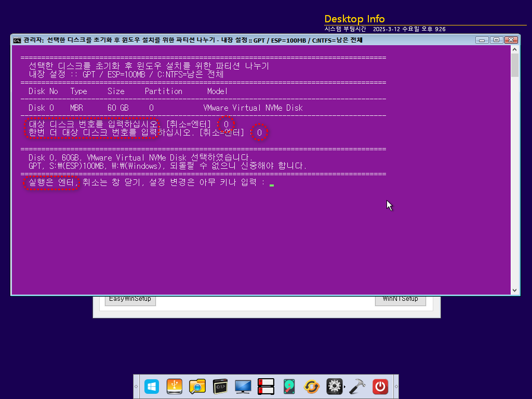Click the console window title bar icon
This screenshot has width=532, height=399.
click(17, 41)
